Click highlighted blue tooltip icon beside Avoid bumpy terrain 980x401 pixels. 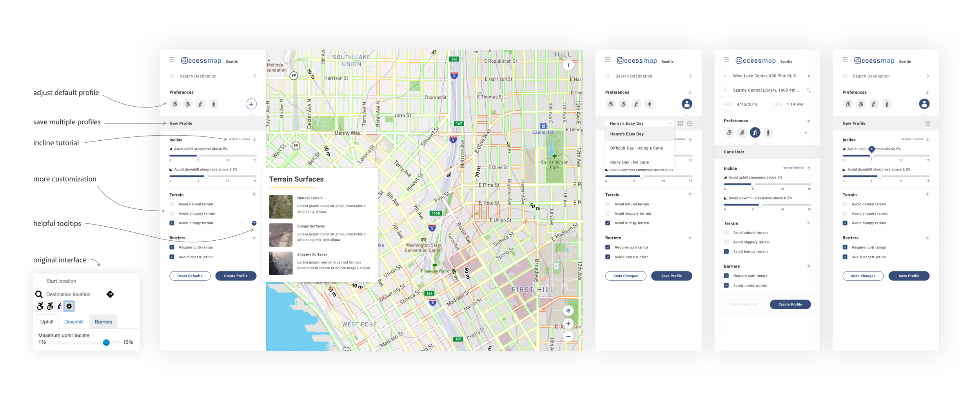pos(254,223)
